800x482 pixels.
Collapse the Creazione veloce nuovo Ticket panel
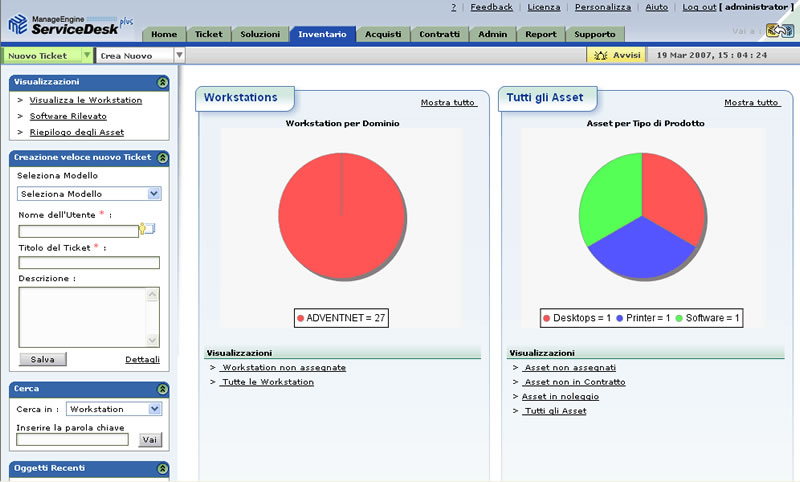pyautogui.click(x=162, y=158)
